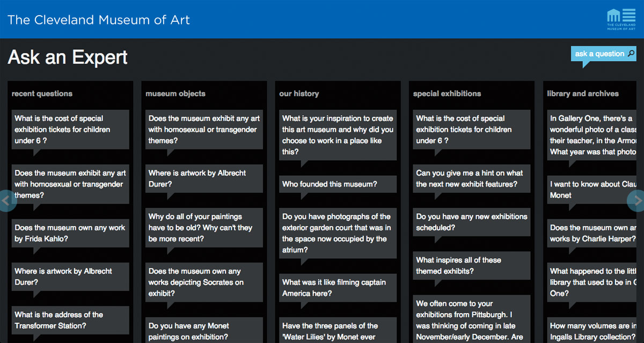
Task: Click the Cleveland Museum of Art logo icon
Action: point(621,19)
